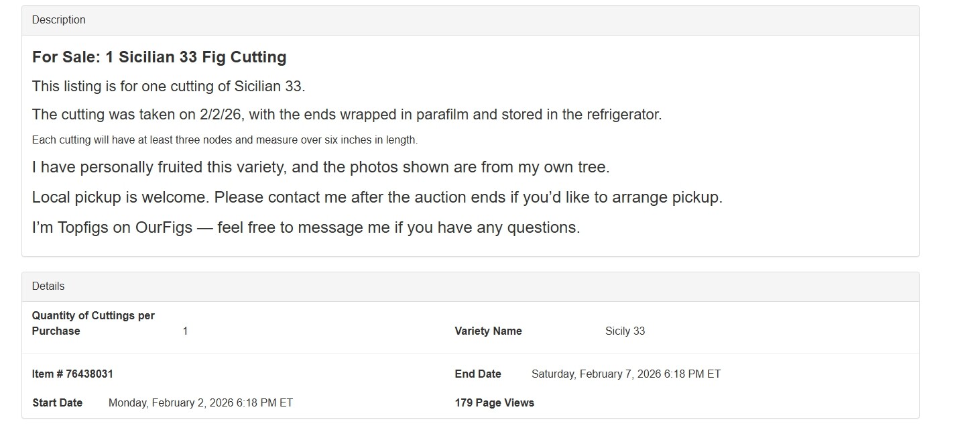This screenshot has width=980, height=434.
Task: Click the 'Sicily 33' variety value
Action: (x=625, y=331)
